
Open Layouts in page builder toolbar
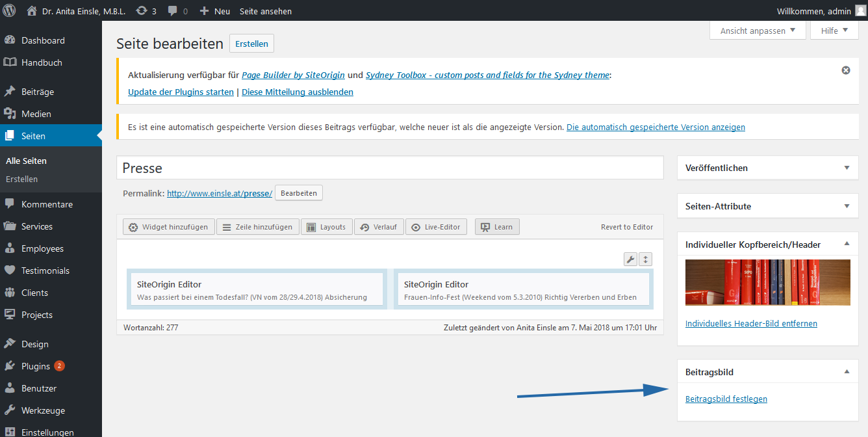pos(326,227)
